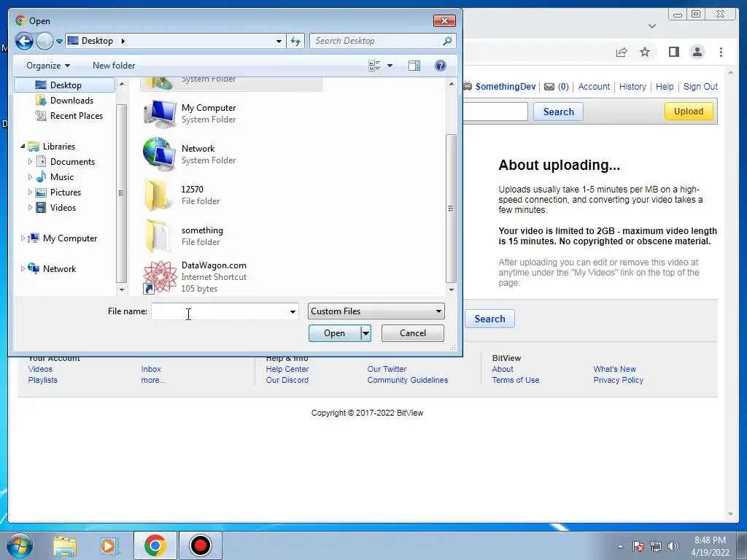
Task: Bookmark this page with the star icon
Action: click(645, 52)
